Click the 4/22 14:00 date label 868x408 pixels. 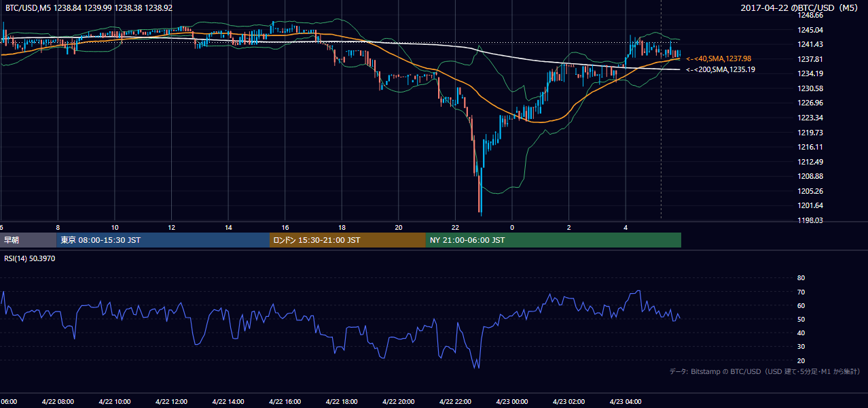click(x=228, y=401)
